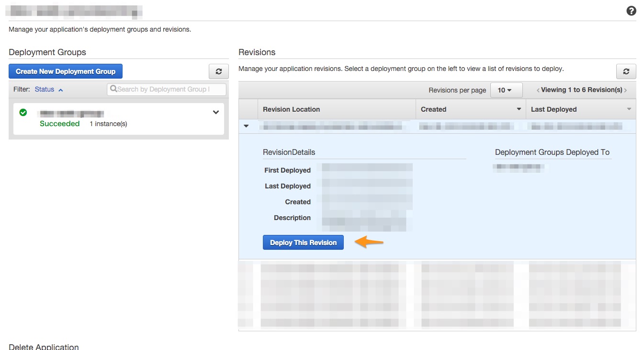
Task: Refresh the Revisions list
Action: pos(626,71)
